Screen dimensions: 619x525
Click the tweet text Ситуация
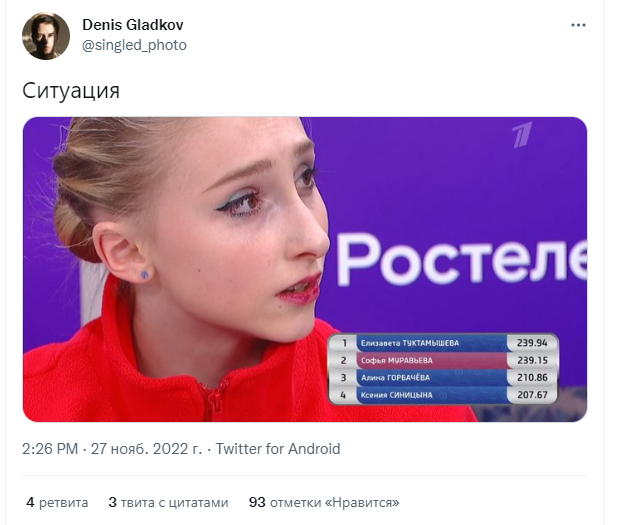click(71, 91)
